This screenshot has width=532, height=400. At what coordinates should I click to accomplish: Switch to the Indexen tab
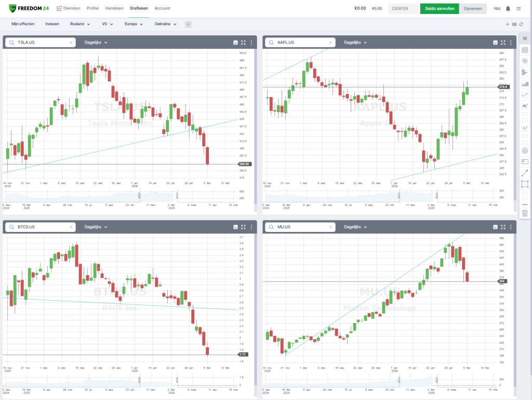52,24
